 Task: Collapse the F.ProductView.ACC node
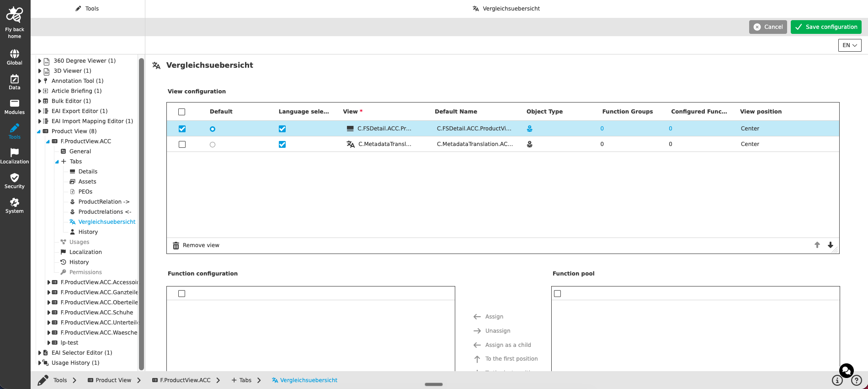(x=48, y=141)
